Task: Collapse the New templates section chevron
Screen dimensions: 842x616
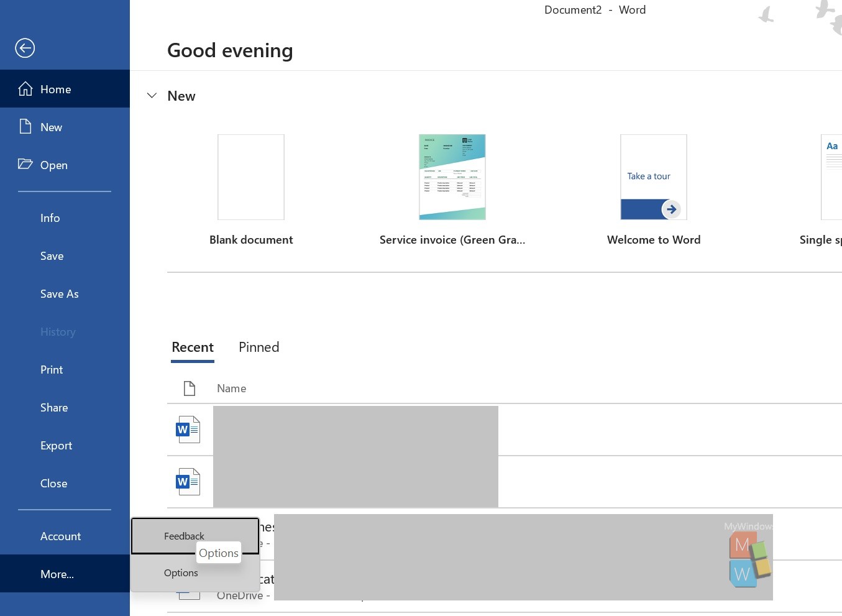Action: point(152,96)
